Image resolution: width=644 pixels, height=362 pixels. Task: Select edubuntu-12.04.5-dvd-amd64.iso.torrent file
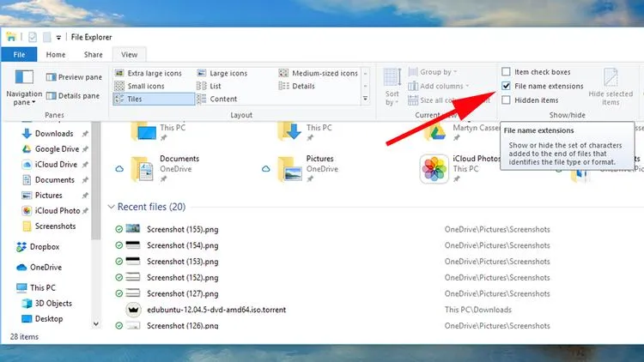pyautogui.click(x=216, y=310)
